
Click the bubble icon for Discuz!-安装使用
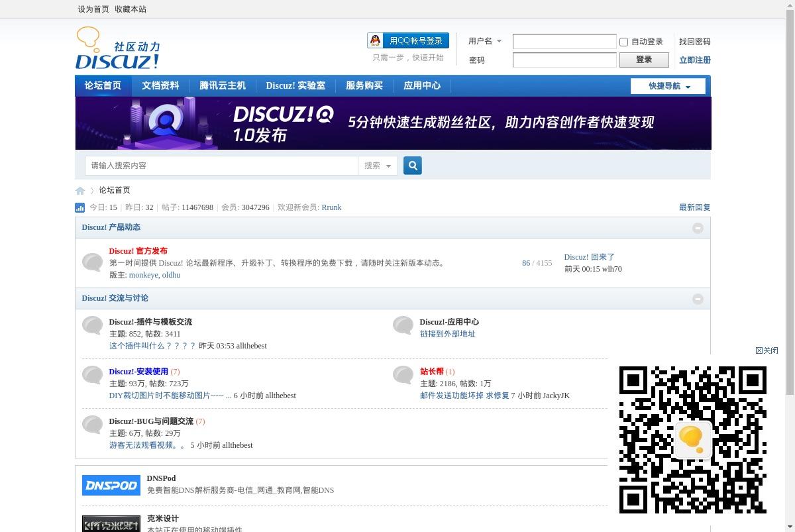click(92, 375)
